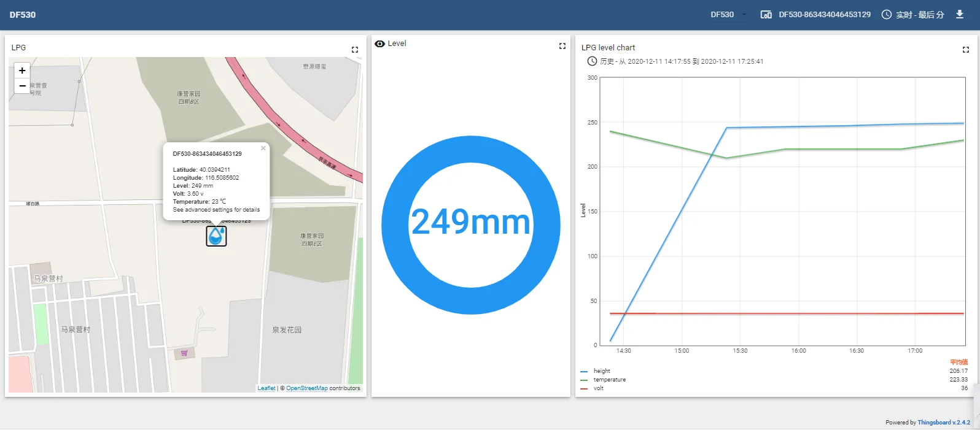
Task: Click the 平均值 legend column header
Action: pyautogui.click(x=959, y=363)
